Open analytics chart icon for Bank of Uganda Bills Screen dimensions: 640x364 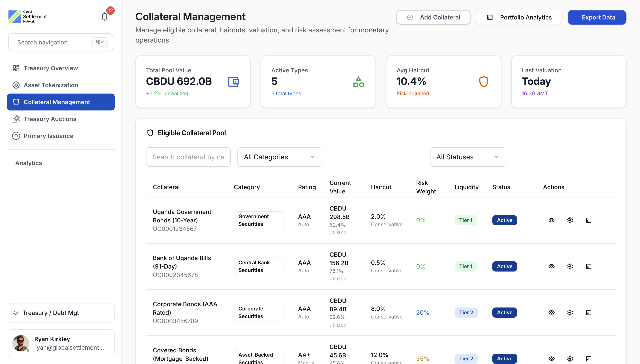(x=589, y=266)
